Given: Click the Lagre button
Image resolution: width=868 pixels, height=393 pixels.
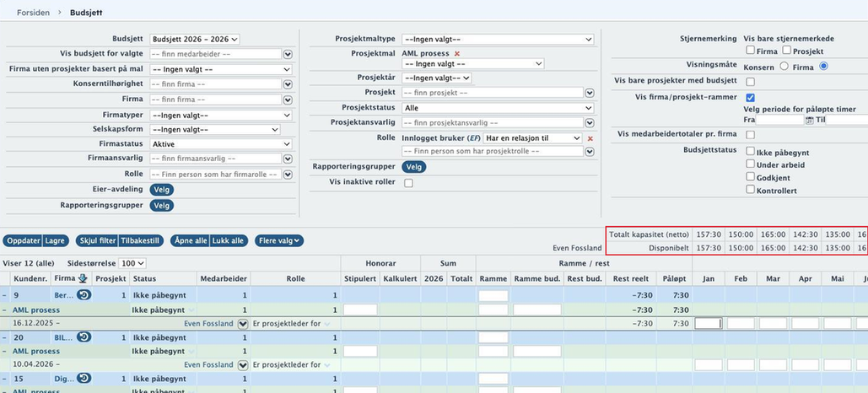Looking at the screenshot, I should point(56,241).
